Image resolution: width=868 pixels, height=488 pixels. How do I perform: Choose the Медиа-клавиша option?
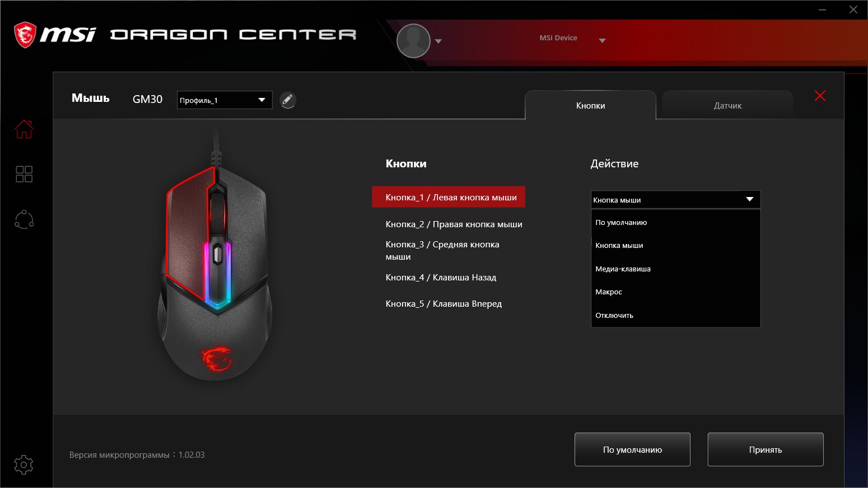[x=676, y=269]
